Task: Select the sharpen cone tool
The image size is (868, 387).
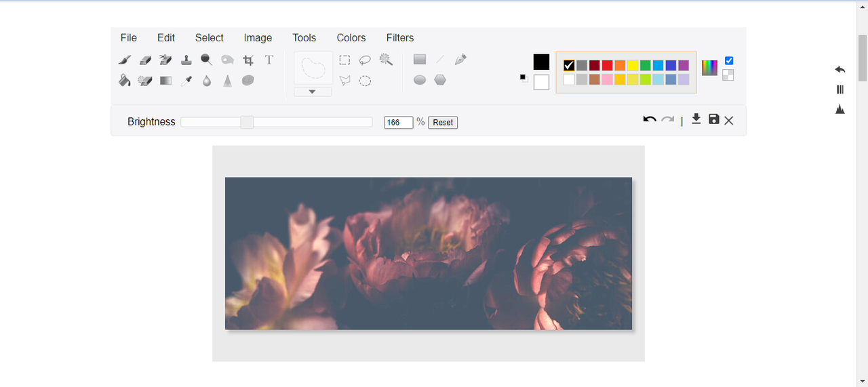Action: click(x=227, y=81)
